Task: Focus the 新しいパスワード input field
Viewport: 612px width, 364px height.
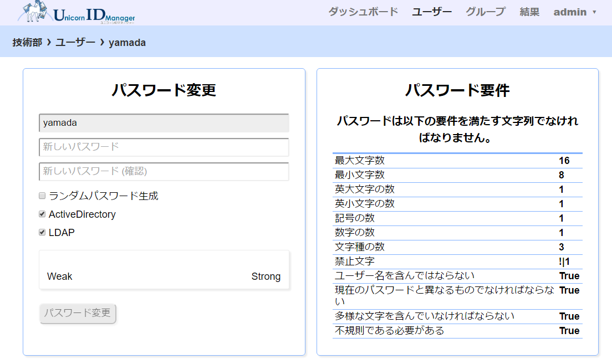Action: [164, 147]
